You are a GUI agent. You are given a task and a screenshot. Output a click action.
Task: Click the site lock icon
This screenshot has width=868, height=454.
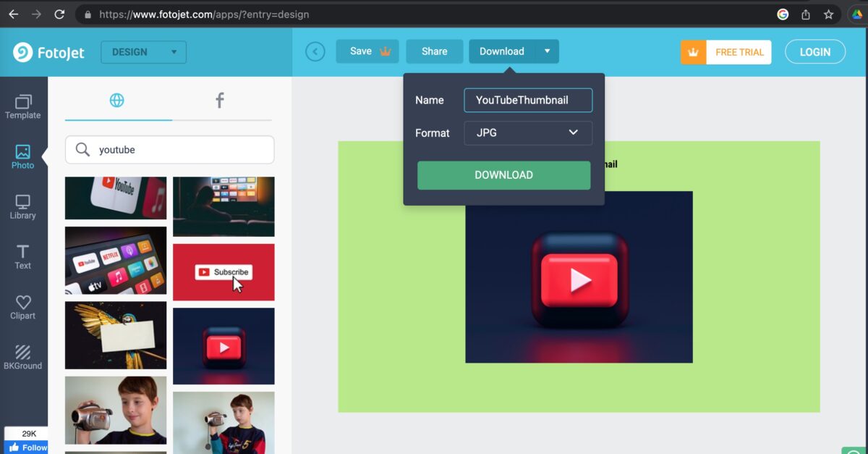click(x=88, y=14)
